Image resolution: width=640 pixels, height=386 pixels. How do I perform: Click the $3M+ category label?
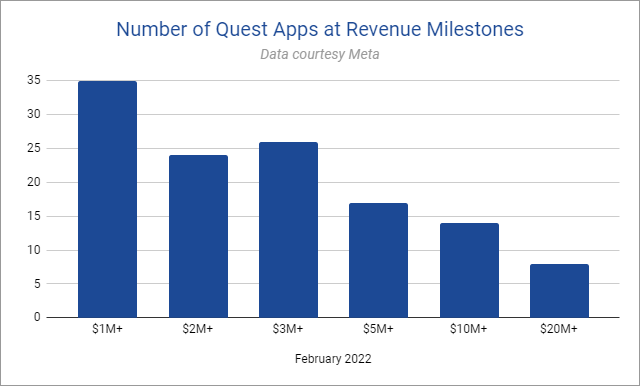point(288,329)
